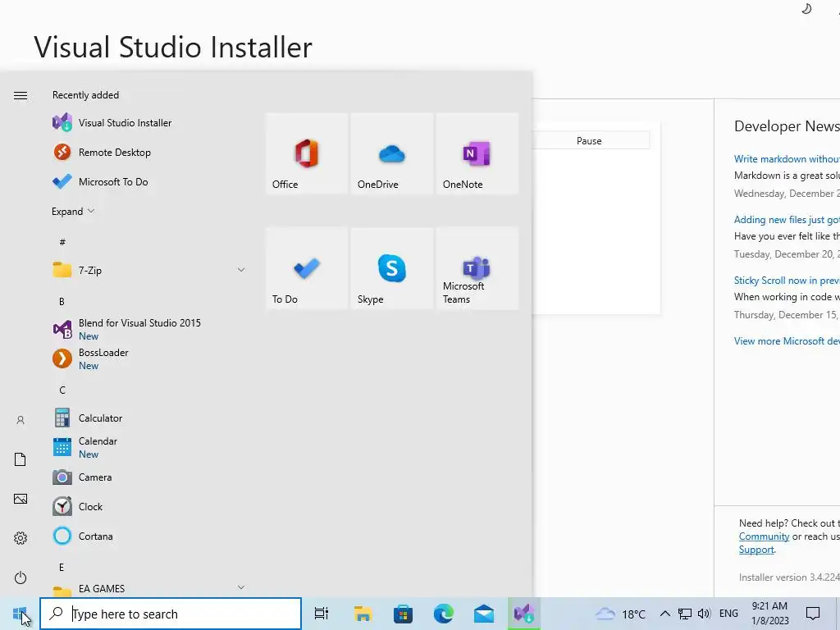Open Settings gear in Start sidebar
The width and height of the screenshot is (840, 630).
(x=21, y=538)
